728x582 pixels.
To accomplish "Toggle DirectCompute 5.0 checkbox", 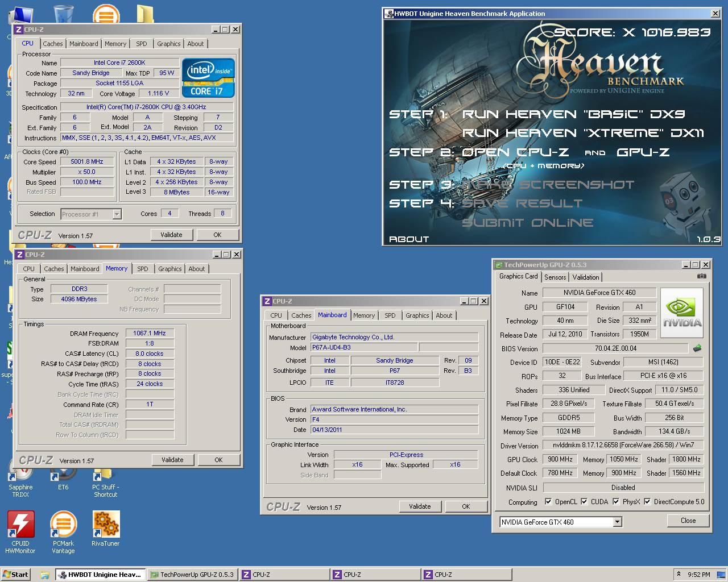I will coord(647,501).
